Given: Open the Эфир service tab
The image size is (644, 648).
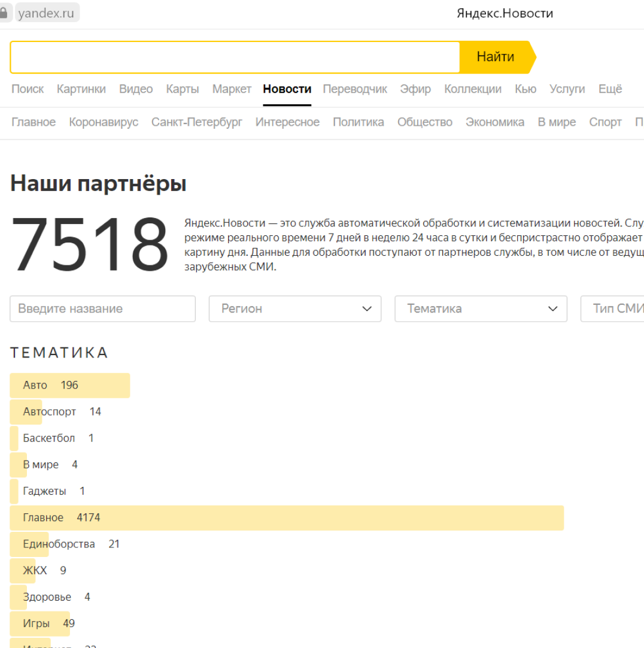Looking at the screenshot, I should click(415, 89).
